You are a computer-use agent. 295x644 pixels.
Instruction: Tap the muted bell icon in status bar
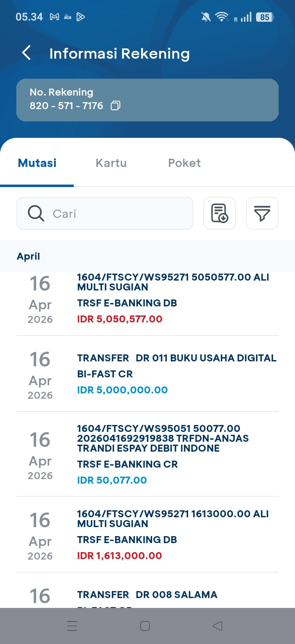pos(206,17)
